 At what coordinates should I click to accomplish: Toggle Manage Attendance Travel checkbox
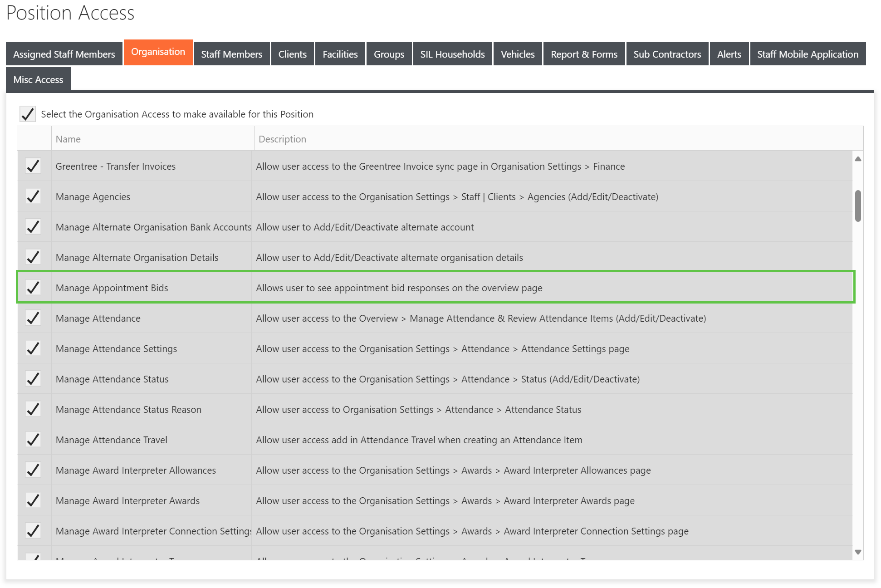point(33,440)
